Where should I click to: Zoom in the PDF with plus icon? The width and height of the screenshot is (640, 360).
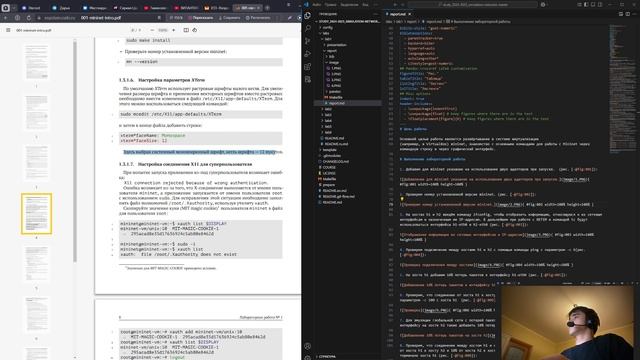pyautogui.click(x=173, y=30)
